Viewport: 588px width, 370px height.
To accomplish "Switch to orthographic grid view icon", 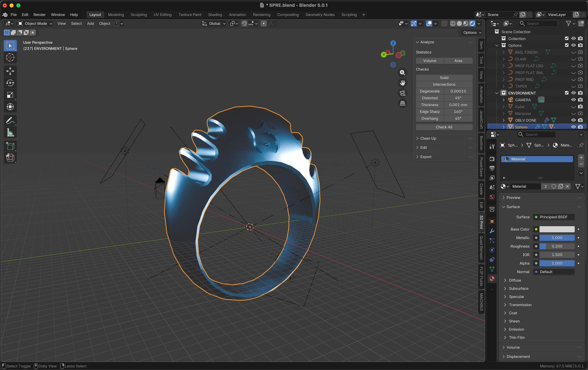I will (402, 103).
